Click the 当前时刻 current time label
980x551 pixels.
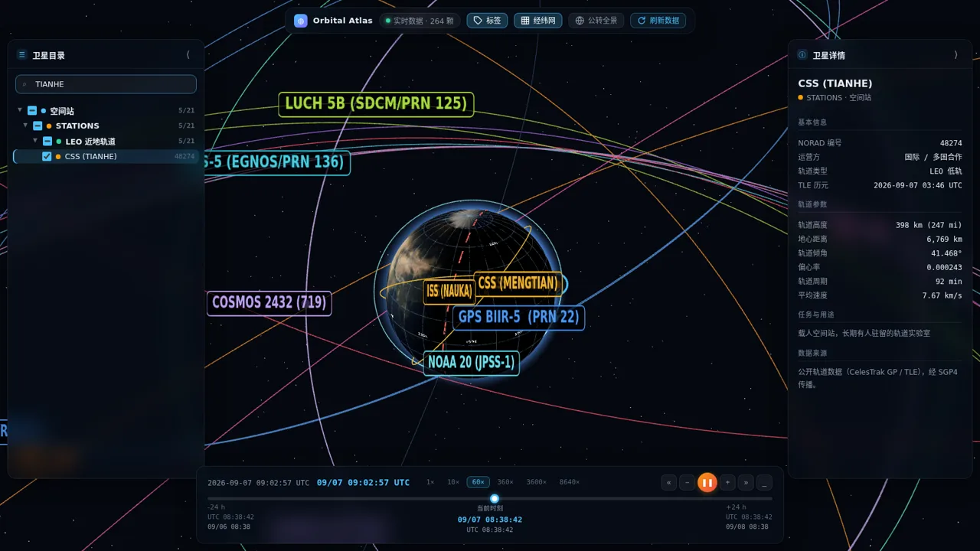tap(490, 508)
